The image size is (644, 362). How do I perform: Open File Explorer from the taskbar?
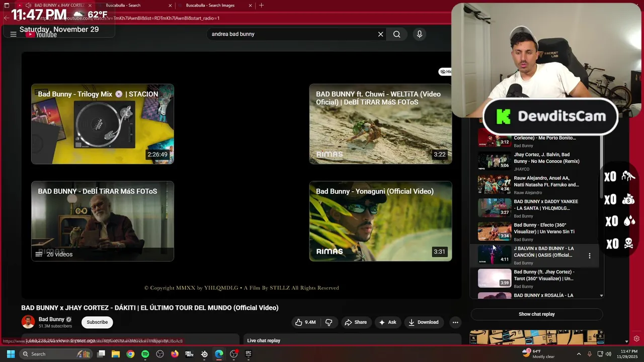pos(116,354)
